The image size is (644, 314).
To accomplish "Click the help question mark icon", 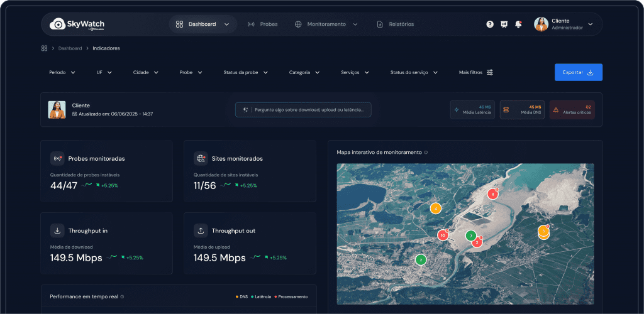I will point(490,24).
